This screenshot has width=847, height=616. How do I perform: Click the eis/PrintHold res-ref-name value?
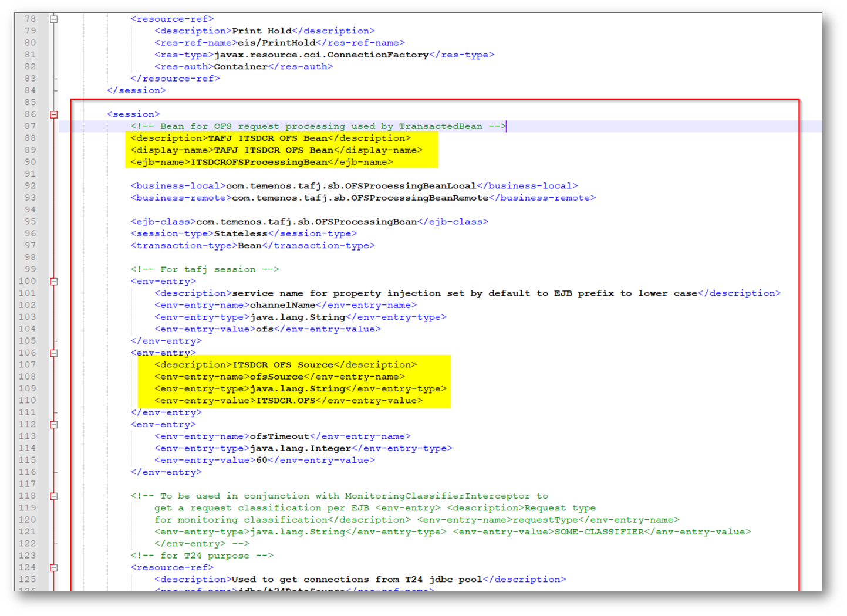(x=276, y=43)
